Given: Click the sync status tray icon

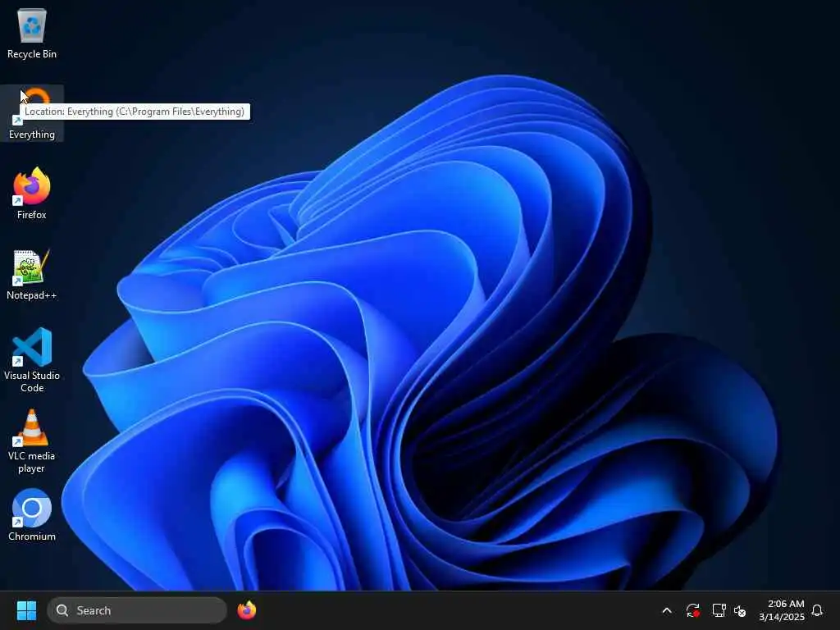Looking at the screenshot, I should pyautogui.click(x=692, y=610).
